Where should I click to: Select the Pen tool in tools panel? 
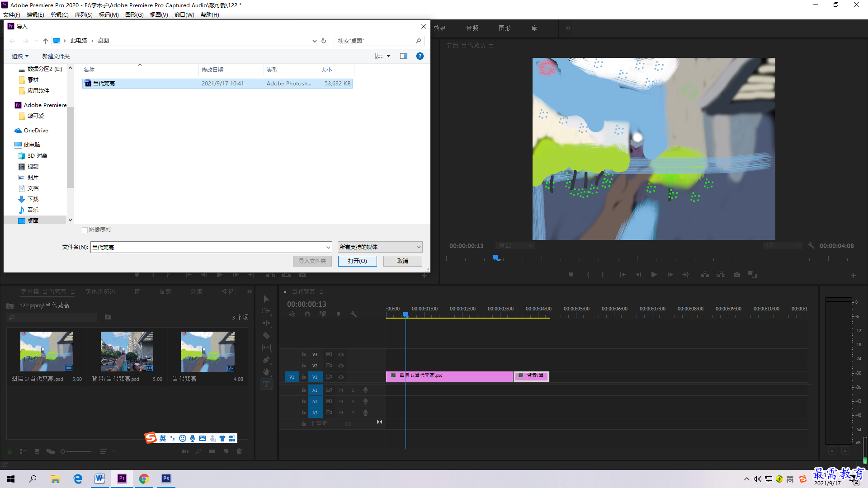point(266,360)
